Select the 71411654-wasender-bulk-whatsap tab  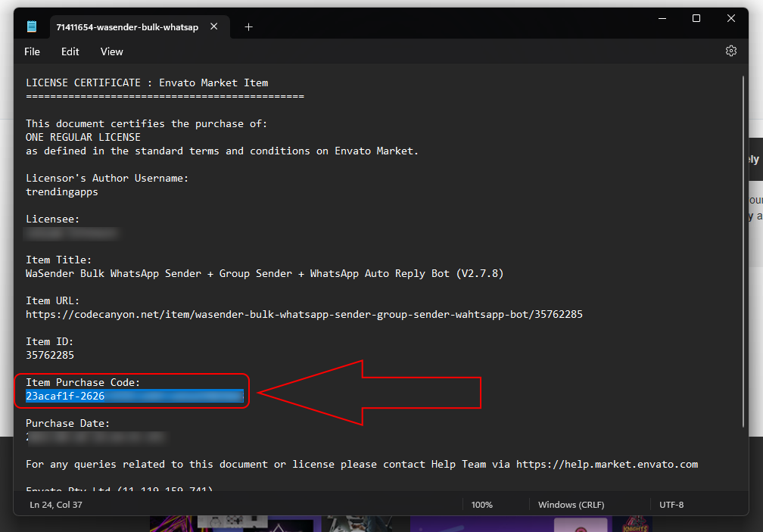pos(126,27)
